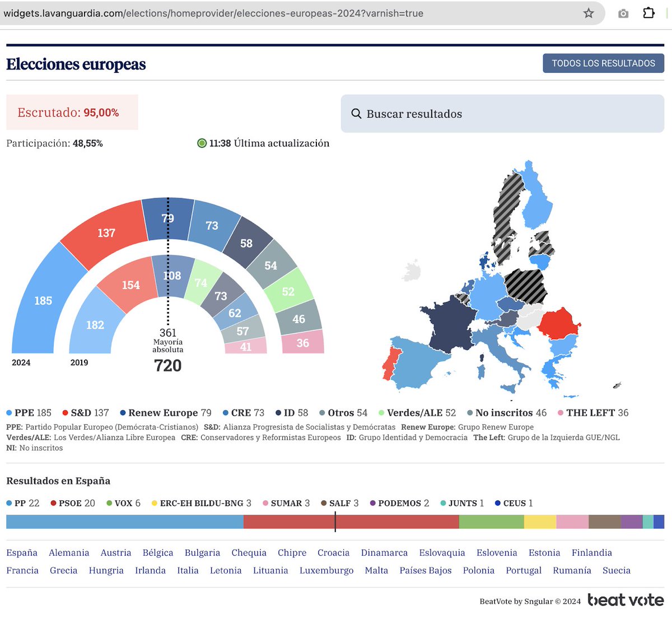Open TODOS LOS RESULTADOS
672x619 pixels.
tap(603, 63)
